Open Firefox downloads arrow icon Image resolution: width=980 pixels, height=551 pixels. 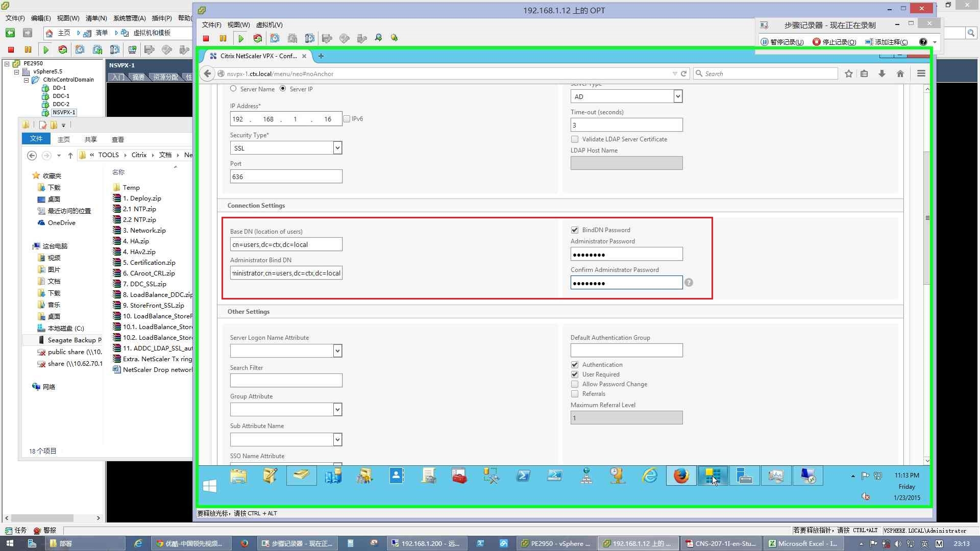882,73
